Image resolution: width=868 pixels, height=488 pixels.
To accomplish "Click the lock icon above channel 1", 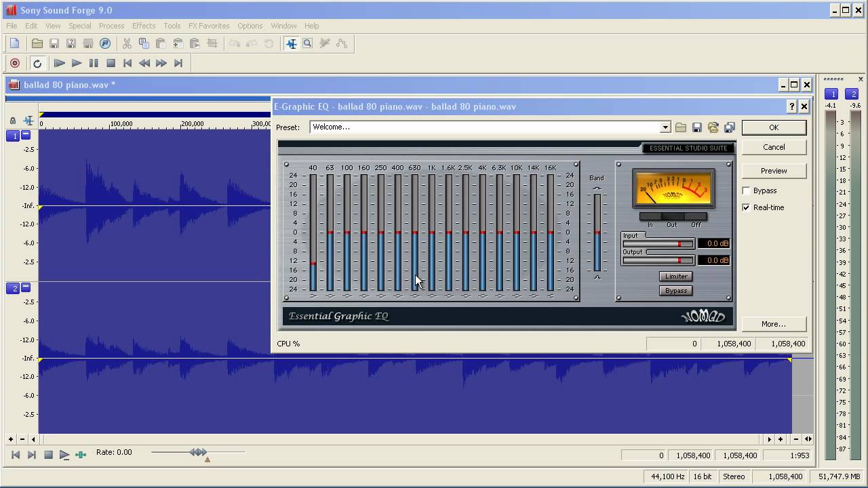I will pyautogui.click(x=12, y=121).
